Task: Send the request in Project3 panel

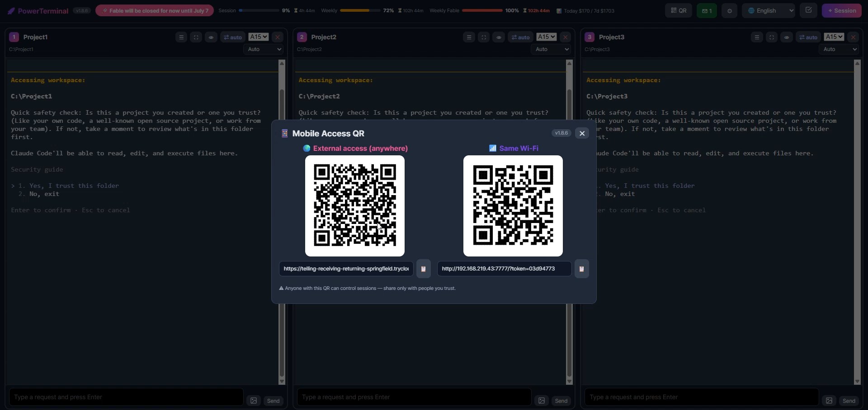Action: (849, 401)
